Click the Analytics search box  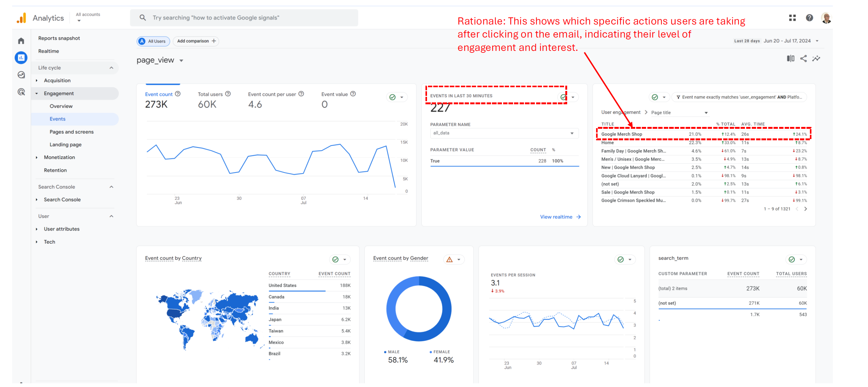tap(244, 18)
